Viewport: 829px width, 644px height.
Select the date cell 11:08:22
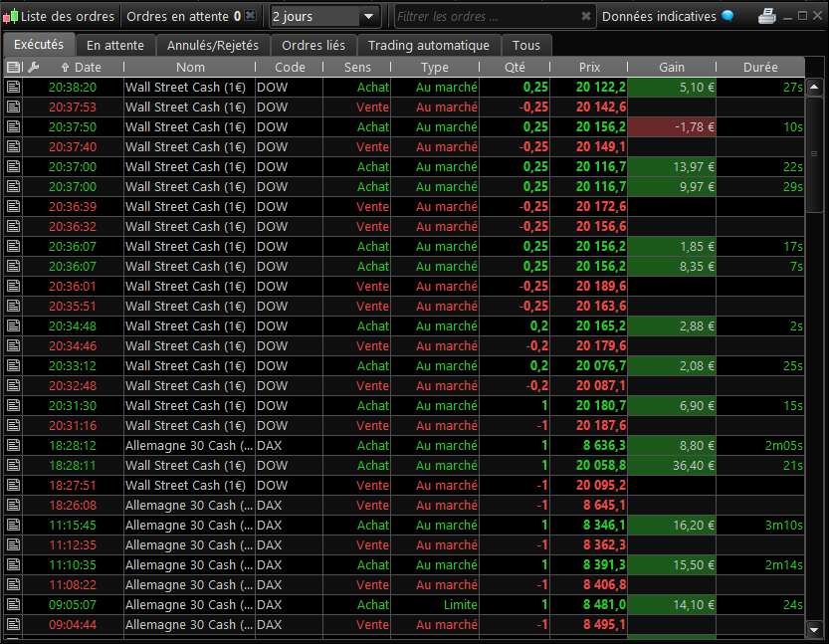point(73,585)
